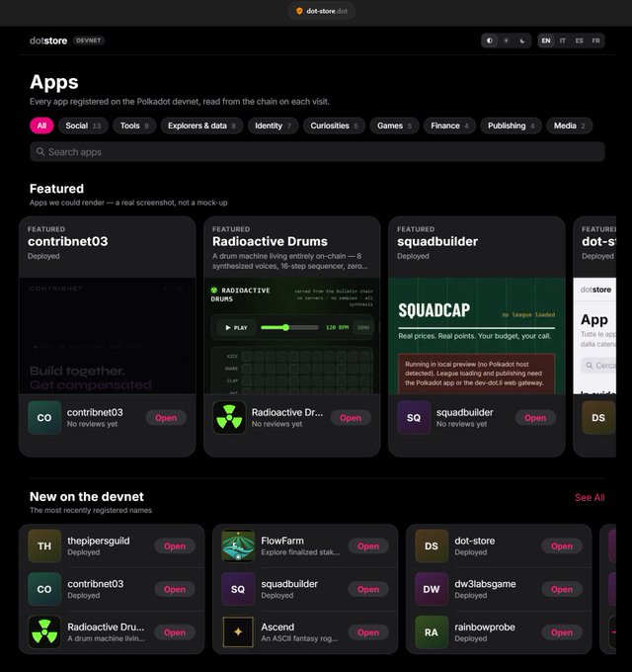This screenshot has height=672, width=632.
Task: Click the SQ icon in New on devnet
Action: pyautogui.click(x=238, y=589)
